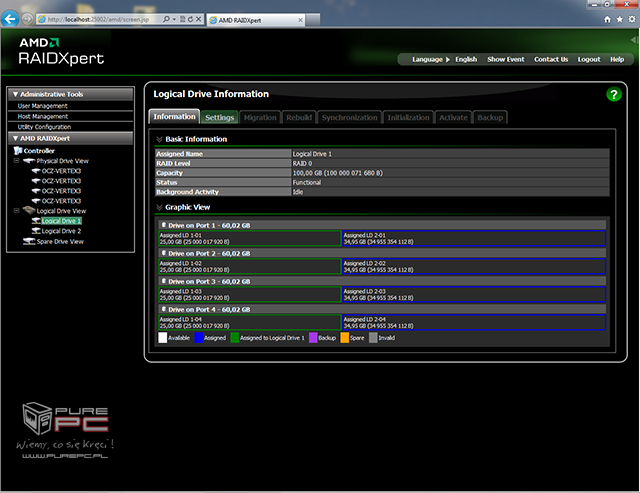Select first OCZ-VERTEX3 drive in tree
The height and width of the screenshot is (493, 640).
pyautogui.click(x=61, y=171)
